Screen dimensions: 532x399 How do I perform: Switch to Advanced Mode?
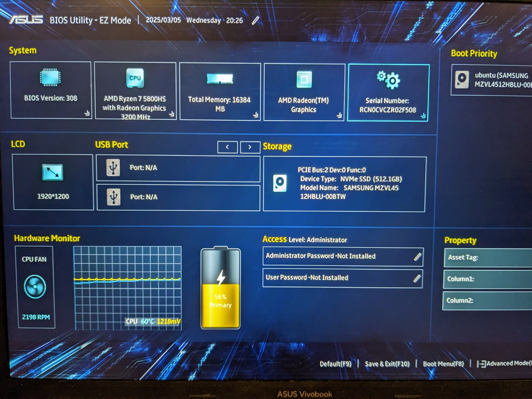[504, 363]
